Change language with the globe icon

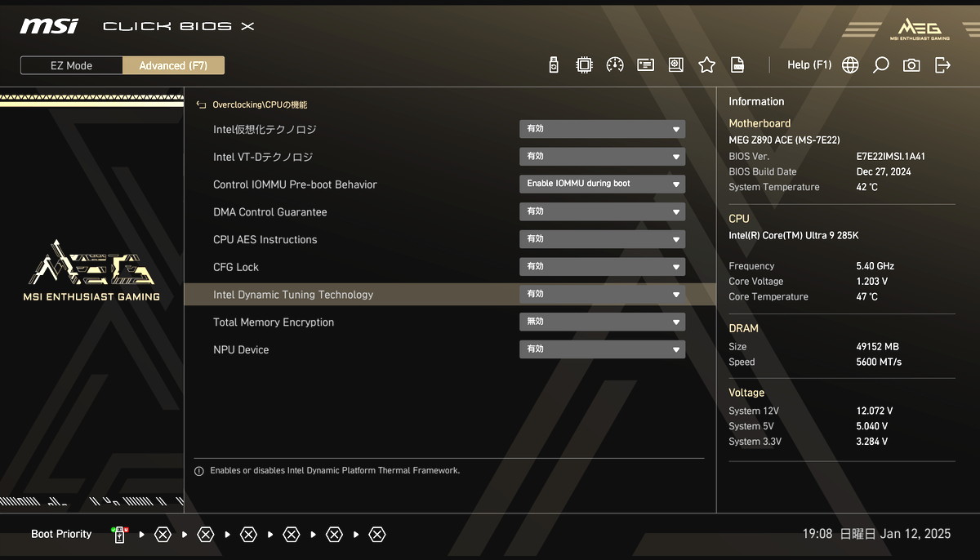pyautogui.click(x=850, y=65)
